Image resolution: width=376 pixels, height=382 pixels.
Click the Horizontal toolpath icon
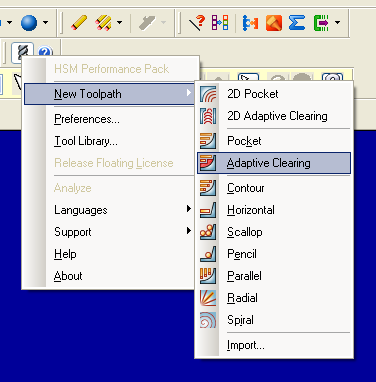pos(208,210)
